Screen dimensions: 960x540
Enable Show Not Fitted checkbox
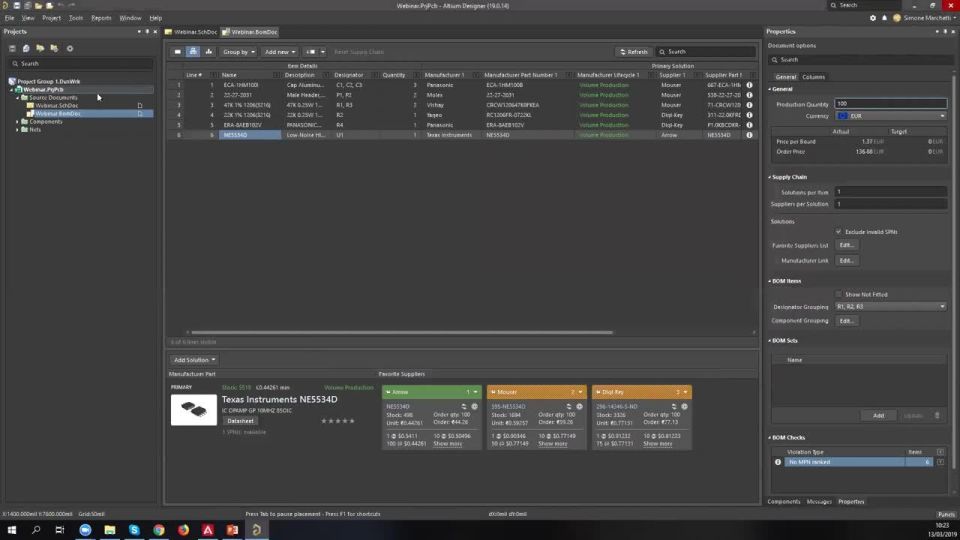[838, 294]
